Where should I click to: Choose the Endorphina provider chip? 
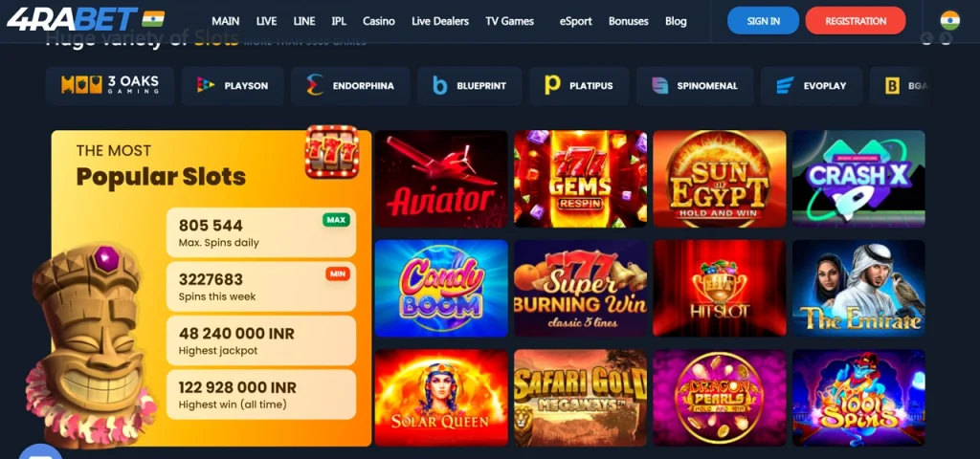(x=350, y=85)
